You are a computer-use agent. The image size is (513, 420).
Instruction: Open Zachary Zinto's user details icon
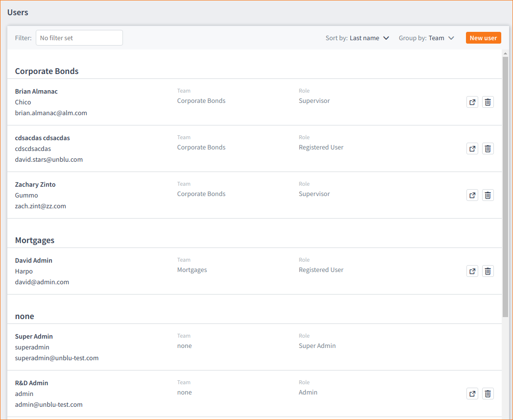tap(472, 195)
